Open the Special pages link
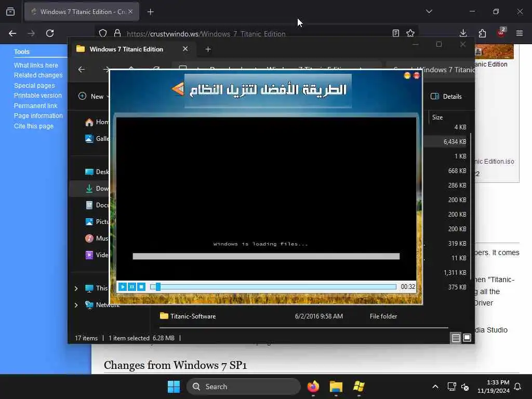This screenshot has width=532, height=399. point(34,86)
